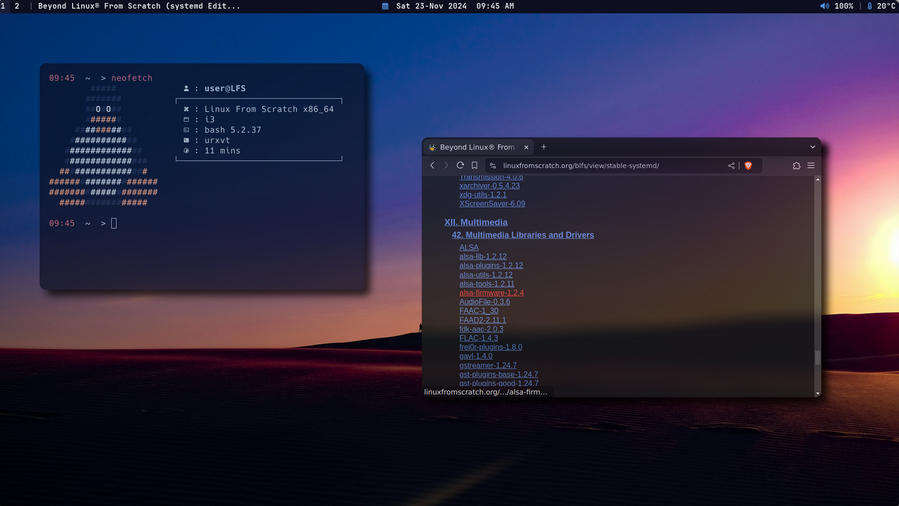Click the volume speaker icon in status bar
The width and height of the screenshot is (899, 506).
coord(824,6)
